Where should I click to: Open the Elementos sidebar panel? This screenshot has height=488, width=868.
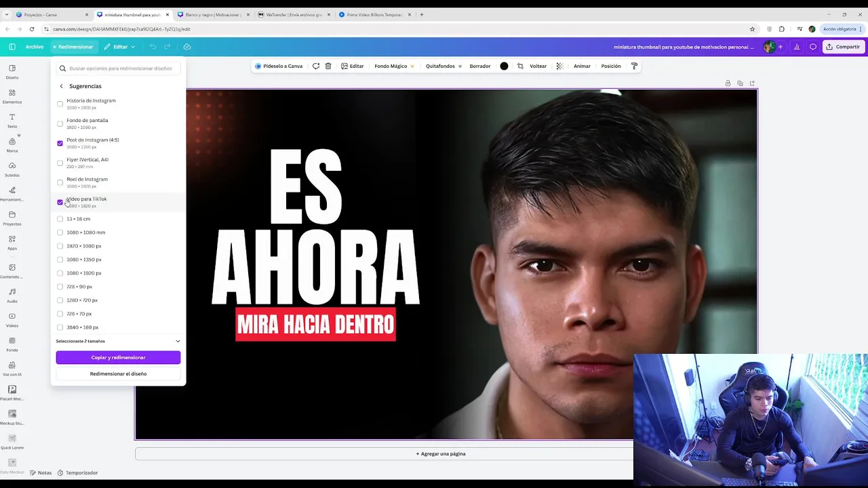(12, 96)
